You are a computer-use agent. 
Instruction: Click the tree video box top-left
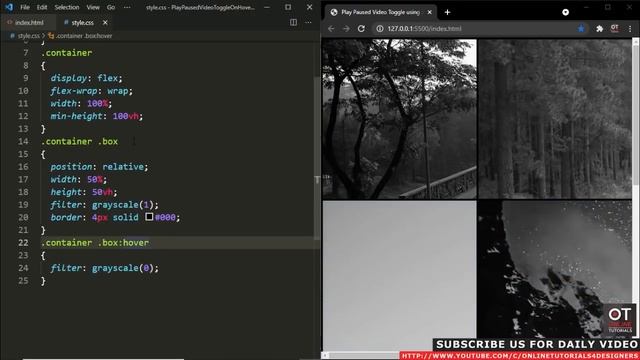(x=399, y=119)
